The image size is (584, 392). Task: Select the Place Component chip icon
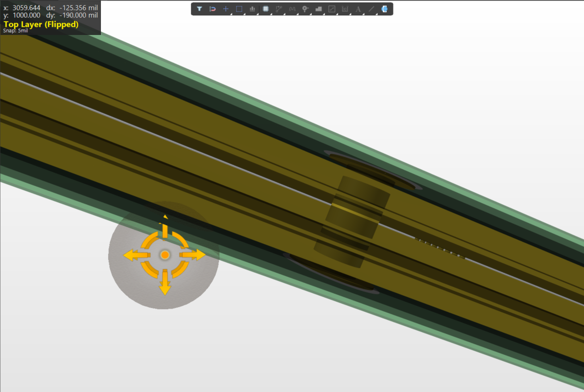point(266,9)
